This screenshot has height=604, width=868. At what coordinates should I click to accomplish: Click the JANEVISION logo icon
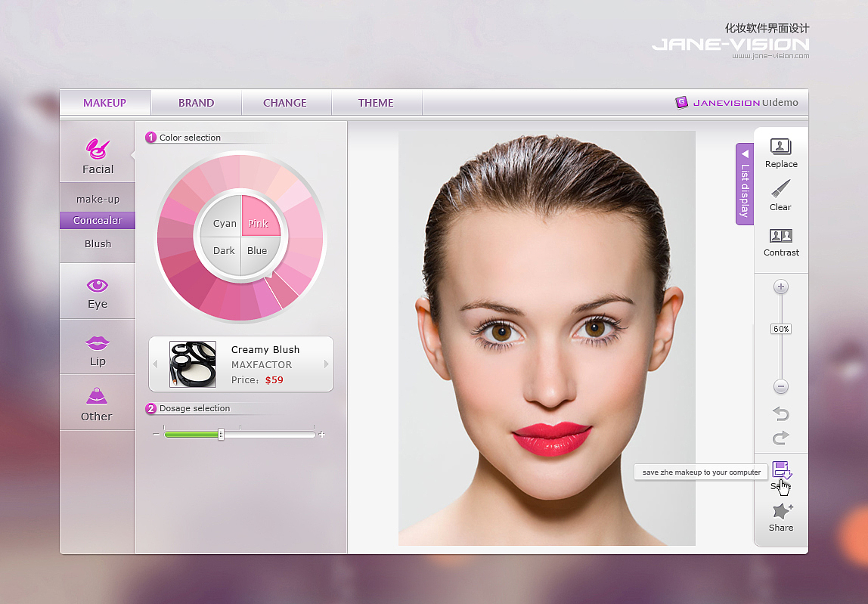point(681,102)
